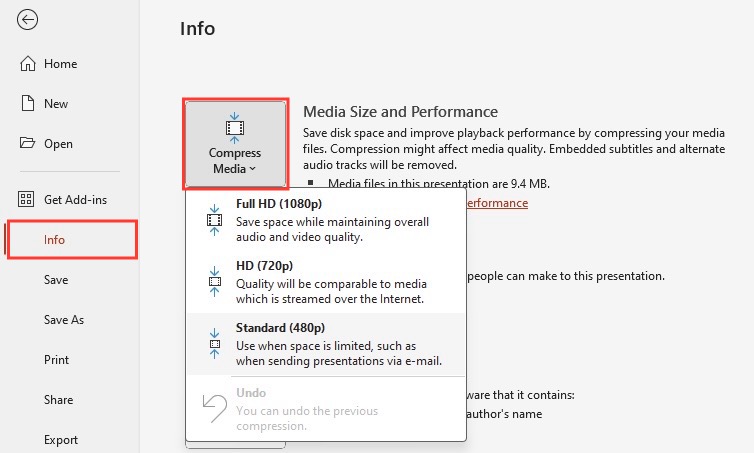This screenshot has width=754, height=453.
Task: Click the back arrow circle icon
Action: click(27, 20)
